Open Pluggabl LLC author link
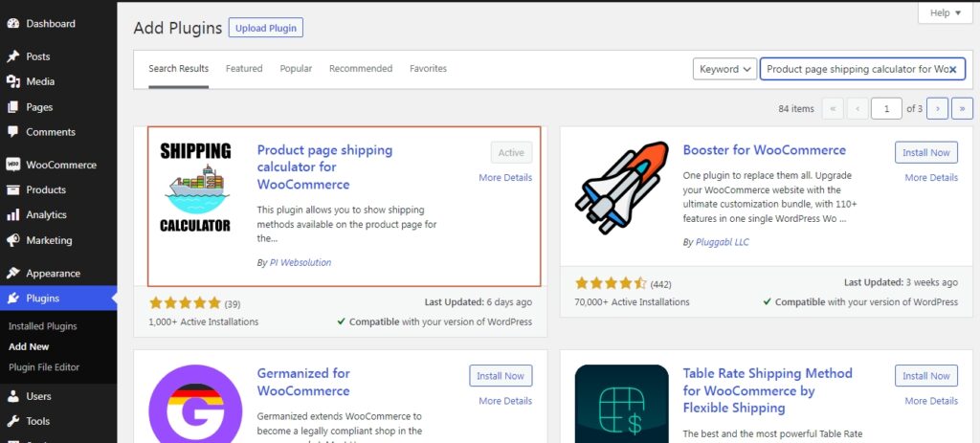Viewport: 980px width, 443px height. click(722, 242)
